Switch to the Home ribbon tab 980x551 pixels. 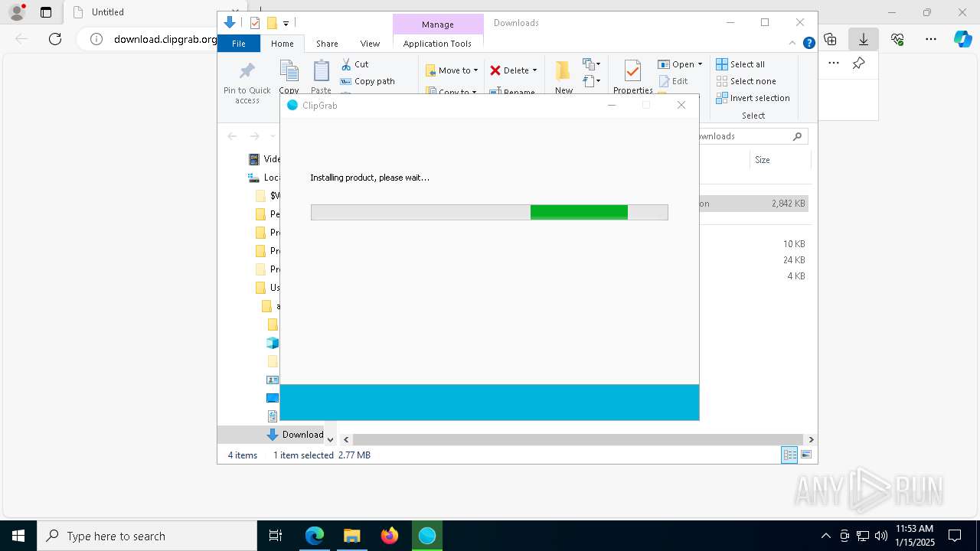pyautogui.click(x=282, y=44)
